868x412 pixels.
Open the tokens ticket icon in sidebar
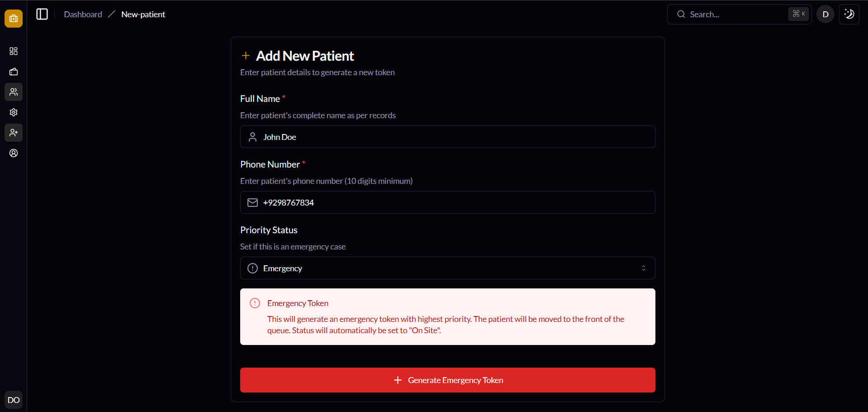pos(14,72)
